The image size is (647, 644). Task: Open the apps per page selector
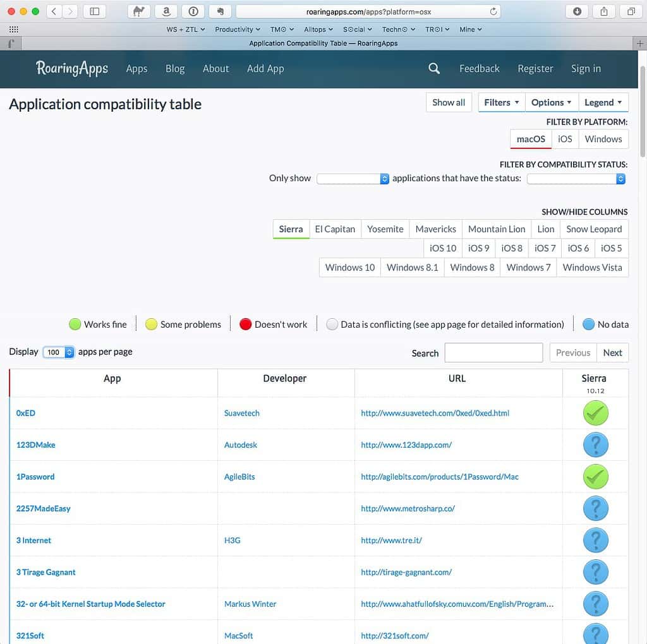point(59,352)
